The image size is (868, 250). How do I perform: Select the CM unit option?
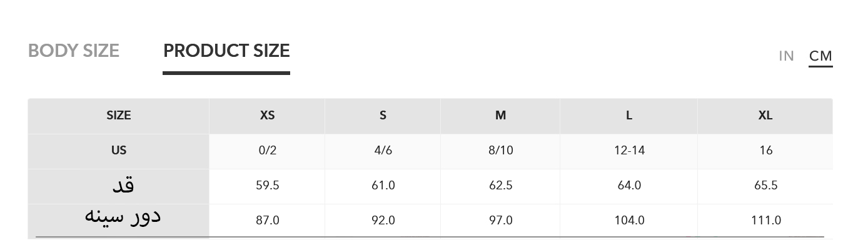tap(820, 56)
